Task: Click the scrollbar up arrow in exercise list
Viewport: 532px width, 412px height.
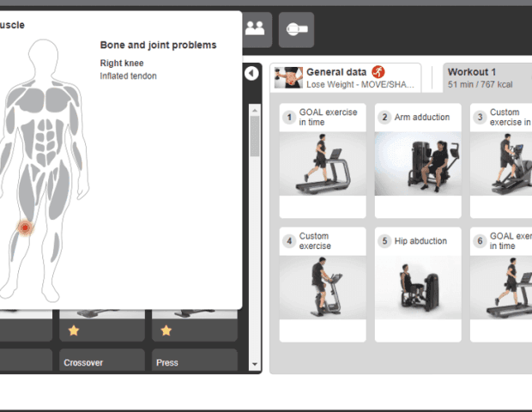Action: coord(255,111)
